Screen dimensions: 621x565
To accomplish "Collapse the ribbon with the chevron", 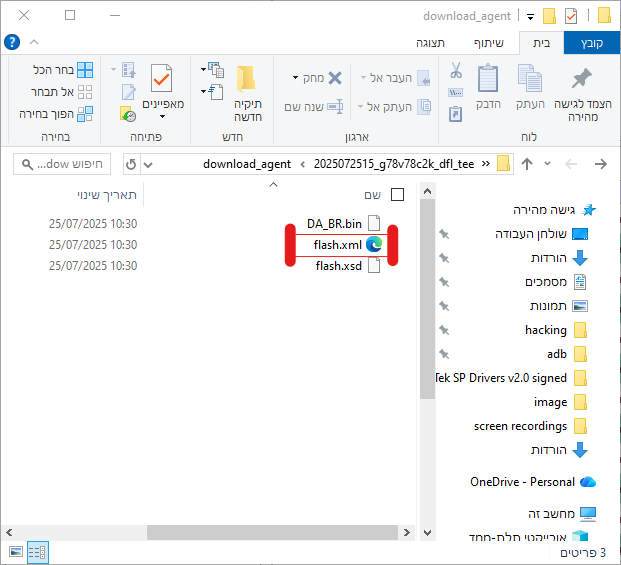I will 35,43.
